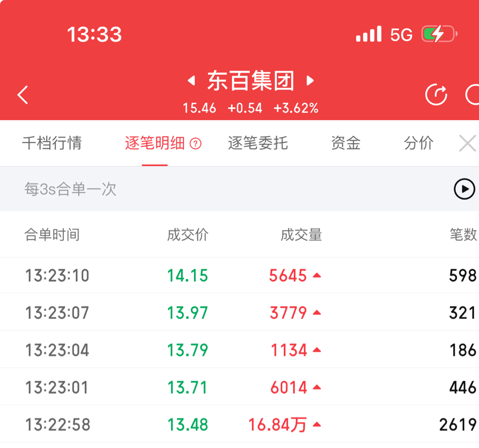Tap the 每3s合单一次 merge interval label
This screenshot has width=479, height=448.
pyautogui.click(x=70, y=189)
